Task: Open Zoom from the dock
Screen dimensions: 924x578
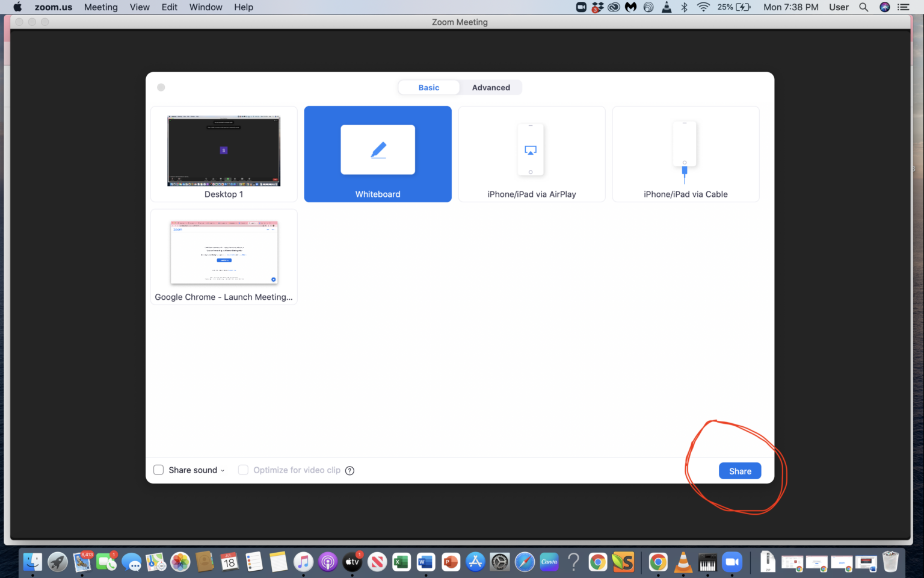Action: (x=732, y=562)
